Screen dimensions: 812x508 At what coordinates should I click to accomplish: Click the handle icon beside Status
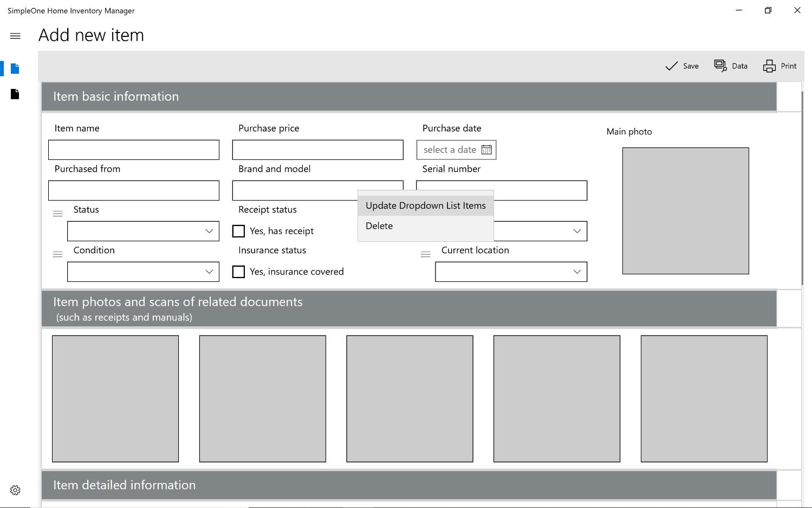[57, 214]
